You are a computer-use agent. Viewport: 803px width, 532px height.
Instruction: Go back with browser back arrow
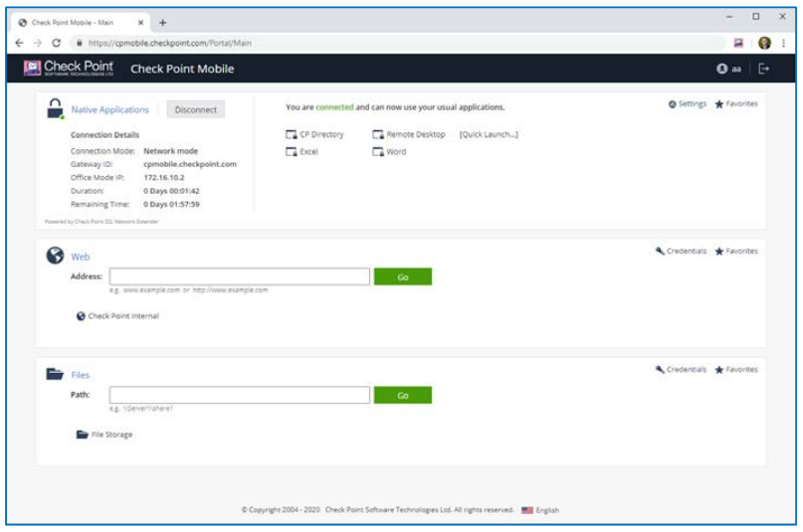(19, 43)
